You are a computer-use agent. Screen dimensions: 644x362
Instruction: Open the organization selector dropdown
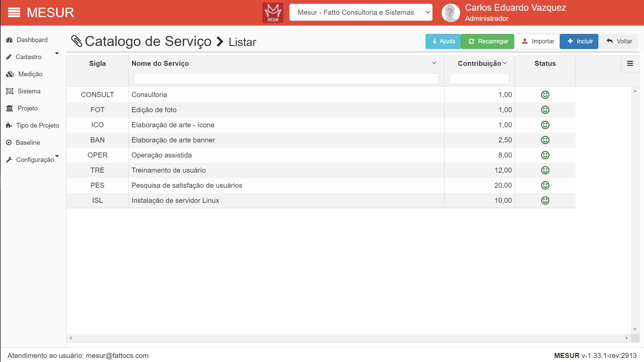[x=361, y=12]
